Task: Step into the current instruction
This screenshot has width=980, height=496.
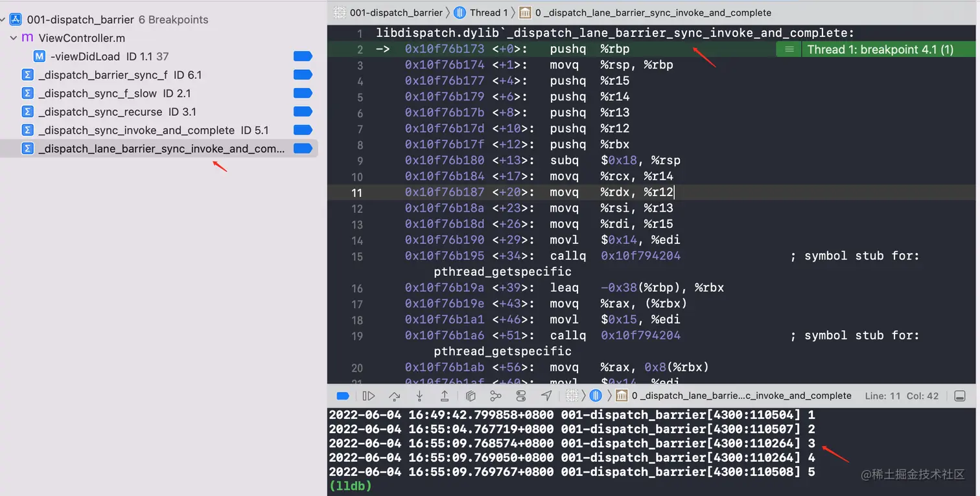Action: click(x=419, y=396)
